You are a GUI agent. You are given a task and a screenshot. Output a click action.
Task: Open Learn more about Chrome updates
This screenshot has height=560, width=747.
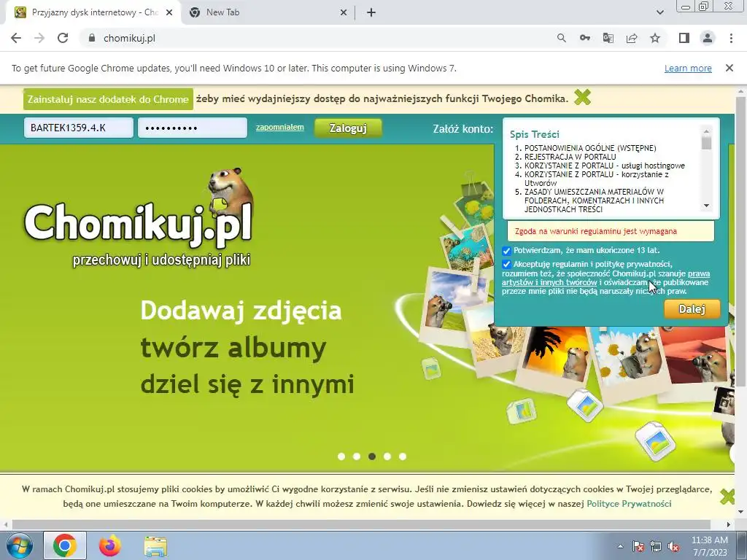pos(688,68)
